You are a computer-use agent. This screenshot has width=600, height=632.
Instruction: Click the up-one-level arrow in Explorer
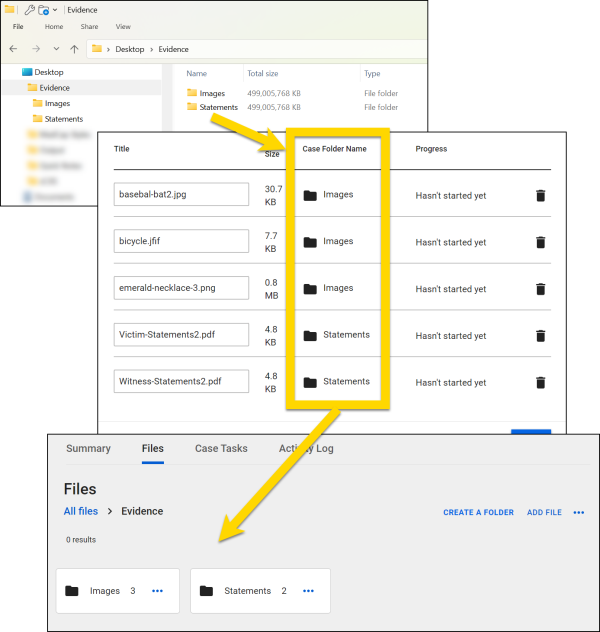[74, 49]
